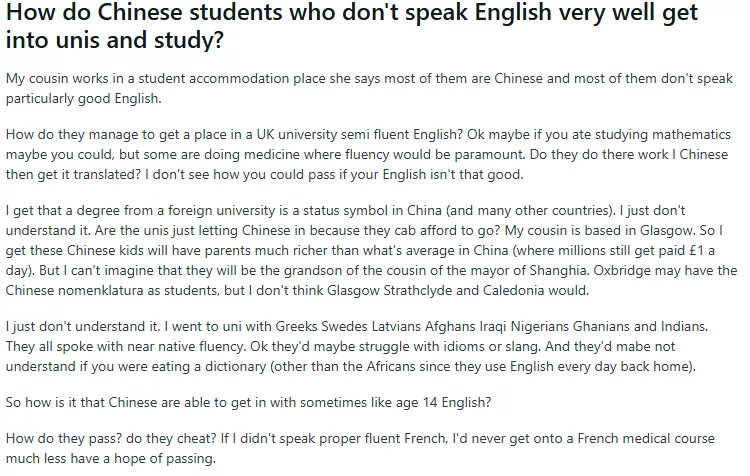Click the line "then get it translated?"

point(73,175)
